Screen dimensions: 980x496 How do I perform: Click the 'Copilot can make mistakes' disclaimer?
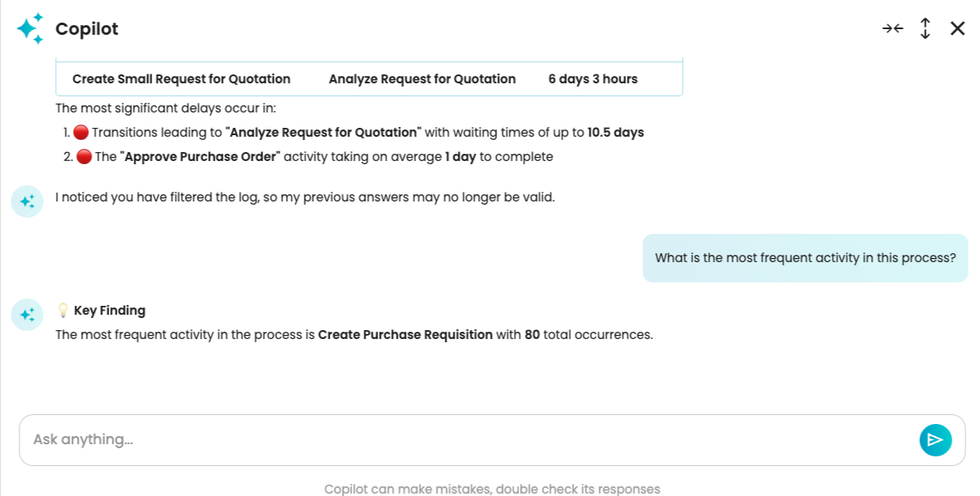[492, 489]
